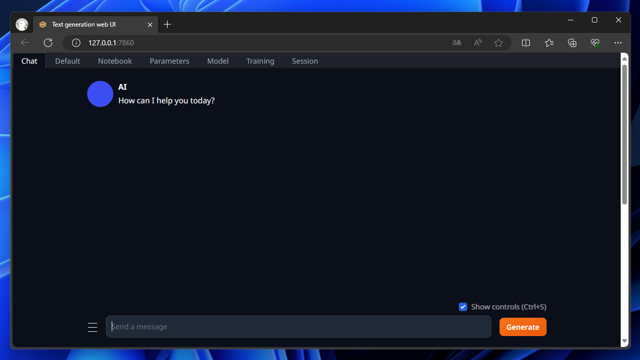View site information icon in address bar
The height and width of the screenshot is (360, 640).
point(76,42)
